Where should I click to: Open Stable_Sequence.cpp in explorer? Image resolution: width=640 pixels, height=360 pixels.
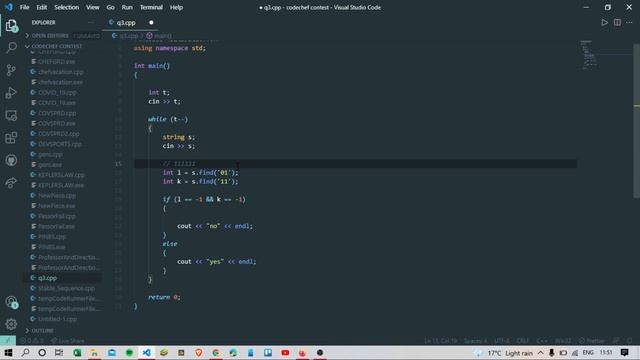66,288
